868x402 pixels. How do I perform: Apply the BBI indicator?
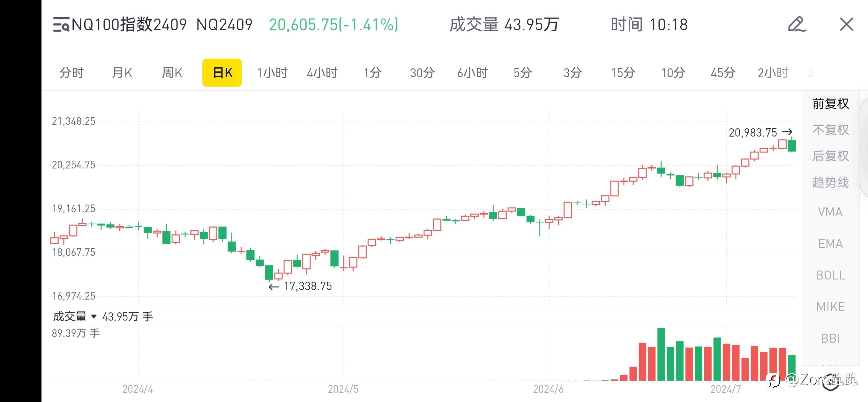coord(830,338)
